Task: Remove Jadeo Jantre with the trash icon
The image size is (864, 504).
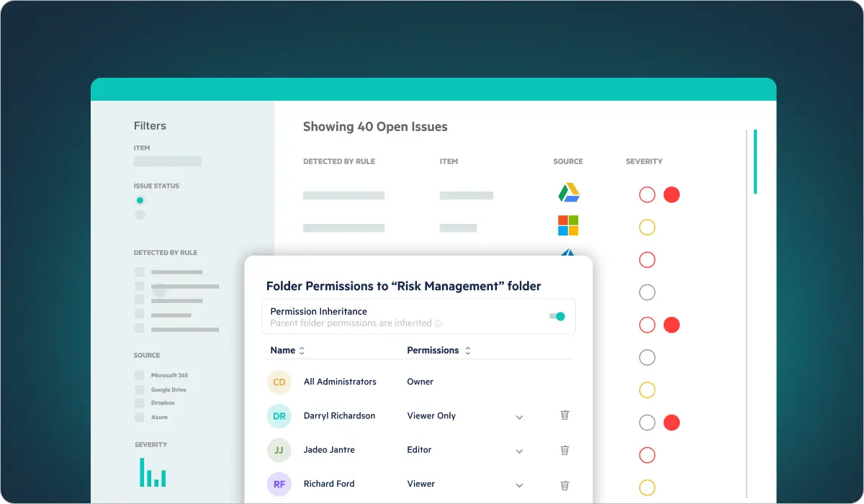Action: pos(564,449)
